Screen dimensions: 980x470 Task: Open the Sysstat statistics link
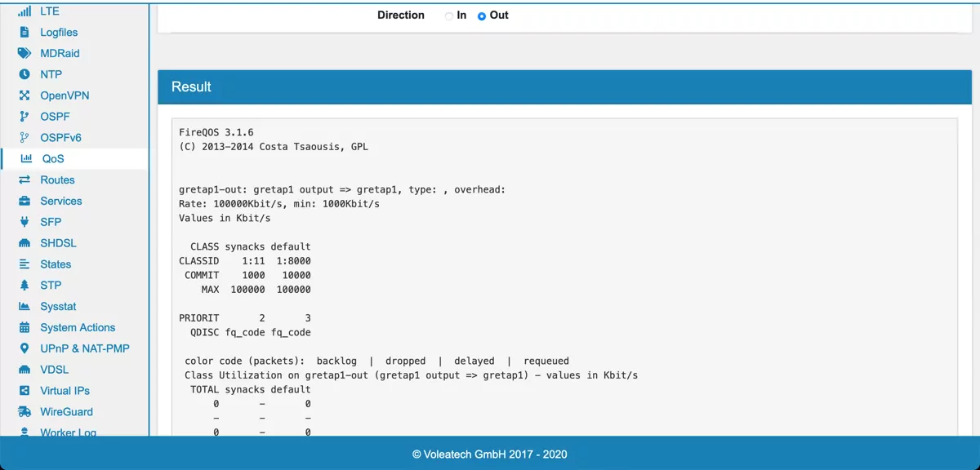58,307
